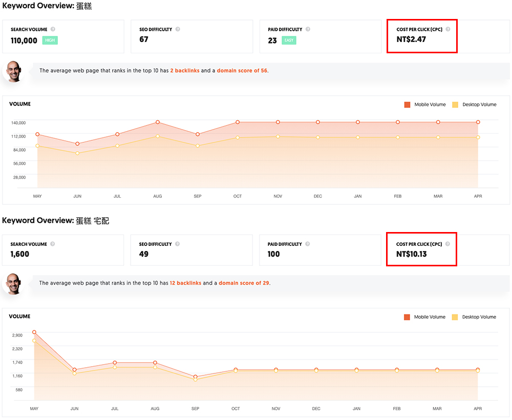This screenshot has height=420, width=512.
Task: Click help icon for NT$2.47 Cost Per Click
Action: tap(447, 29)
